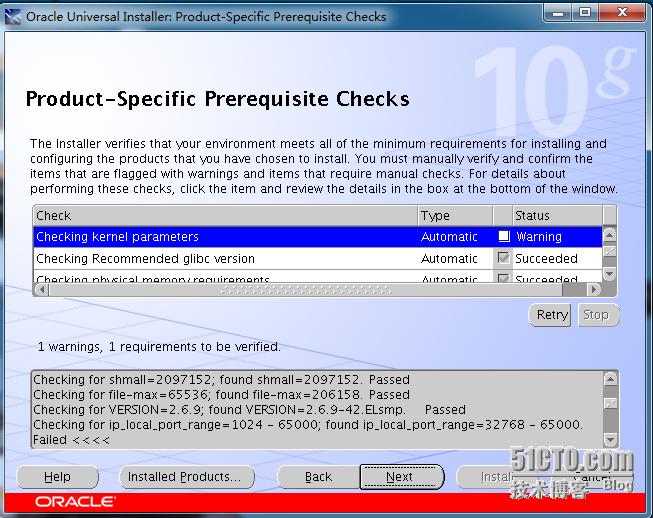Close the Oracle Universal Installer window

pyautogui.click(x=622, y=13)
